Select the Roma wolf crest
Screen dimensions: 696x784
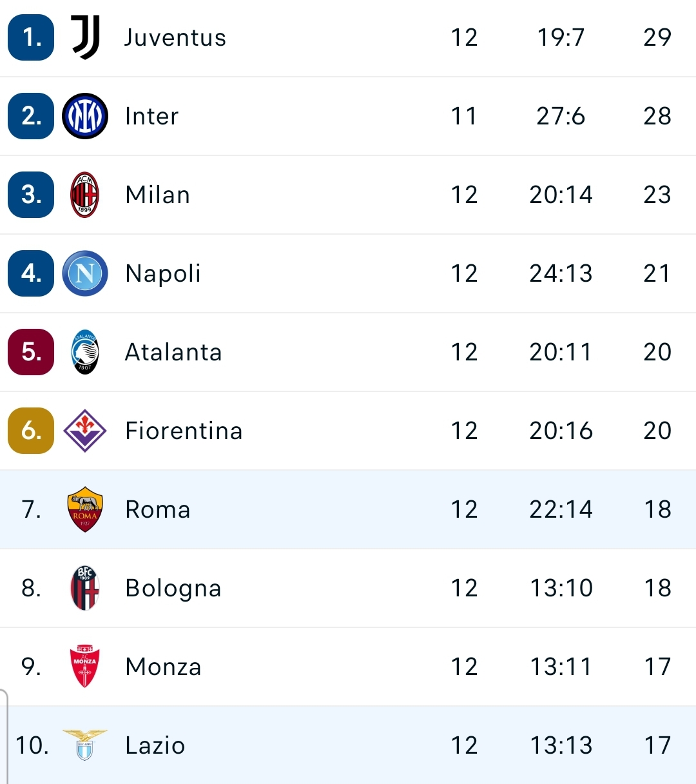click(x=85, y=509)
